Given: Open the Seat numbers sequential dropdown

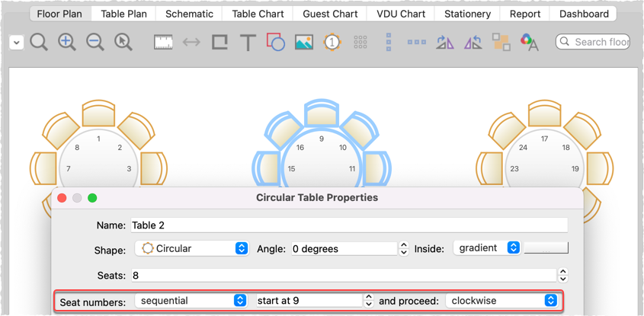Looking at the screenshot, I should pos(191,301).
